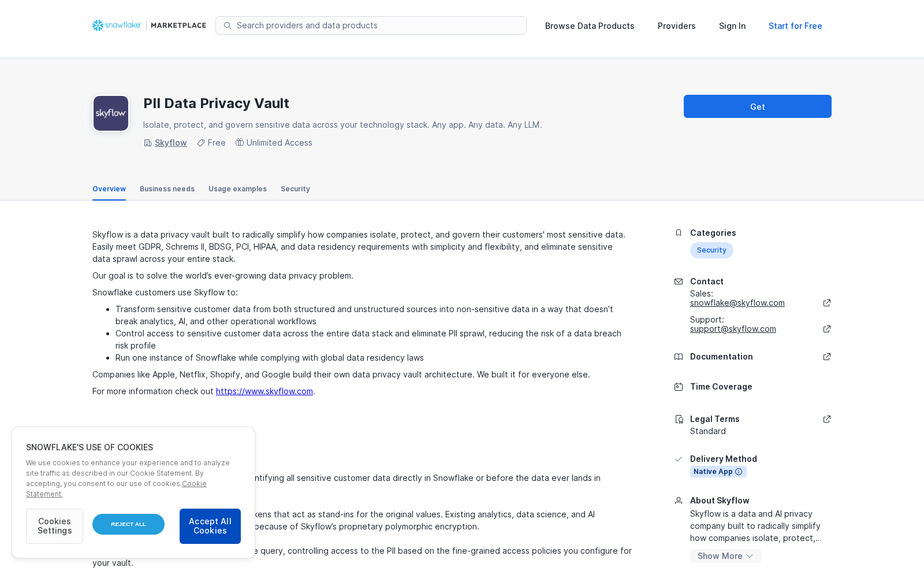Click the Security category chip
924x578 pixels.
click(711, 250)
